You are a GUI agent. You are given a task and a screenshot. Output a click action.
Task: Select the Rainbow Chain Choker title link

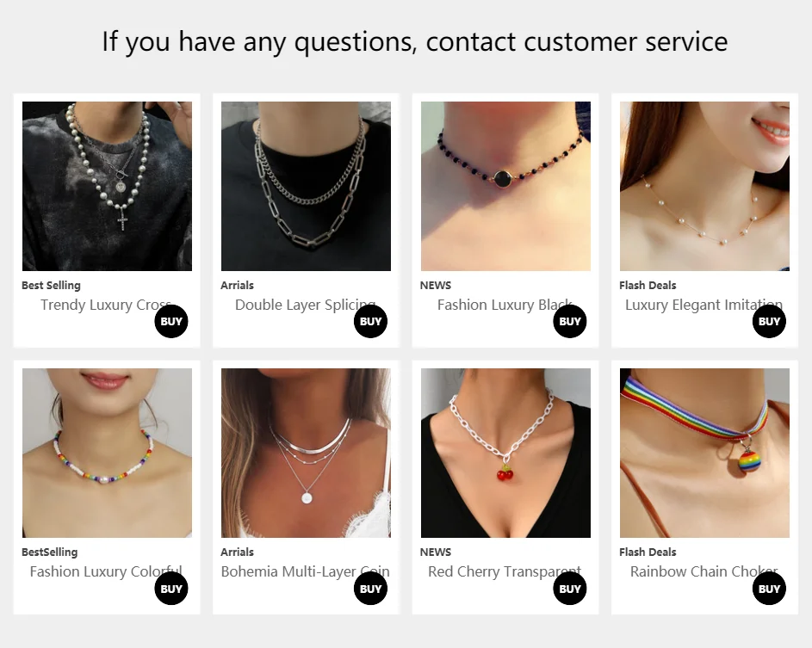pyautogui.click(x=704, y=571)
